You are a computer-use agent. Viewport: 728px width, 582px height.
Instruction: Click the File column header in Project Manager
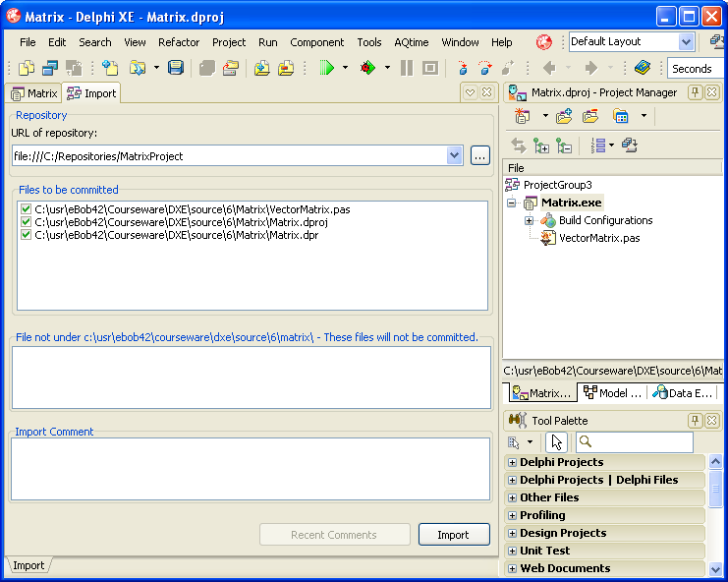612,168
